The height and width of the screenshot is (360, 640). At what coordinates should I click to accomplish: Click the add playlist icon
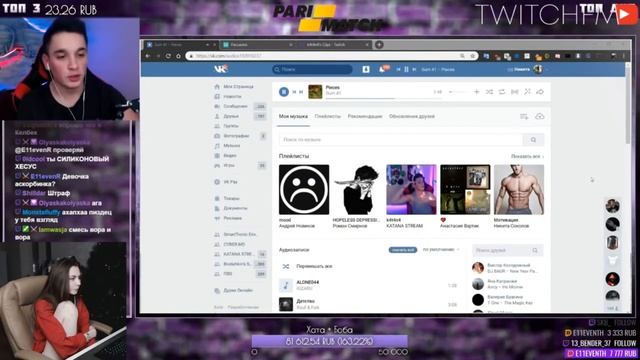tap(524, 117)
